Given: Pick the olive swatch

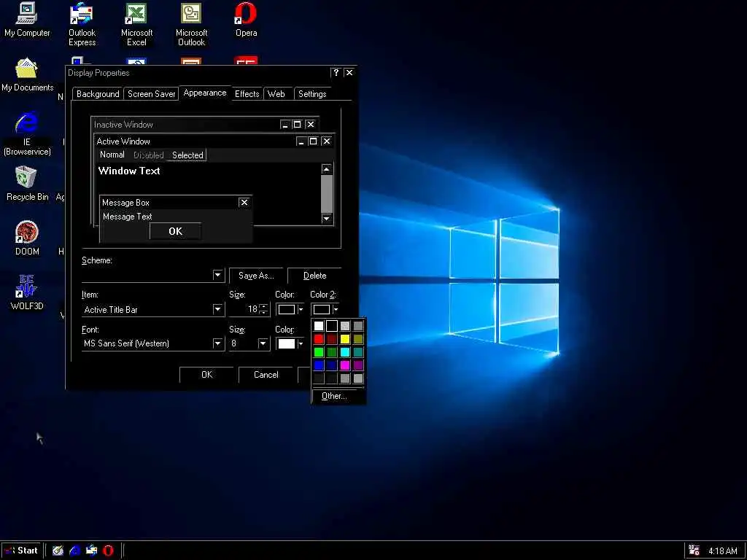Looking at the screenshot, I should (358, 339).
